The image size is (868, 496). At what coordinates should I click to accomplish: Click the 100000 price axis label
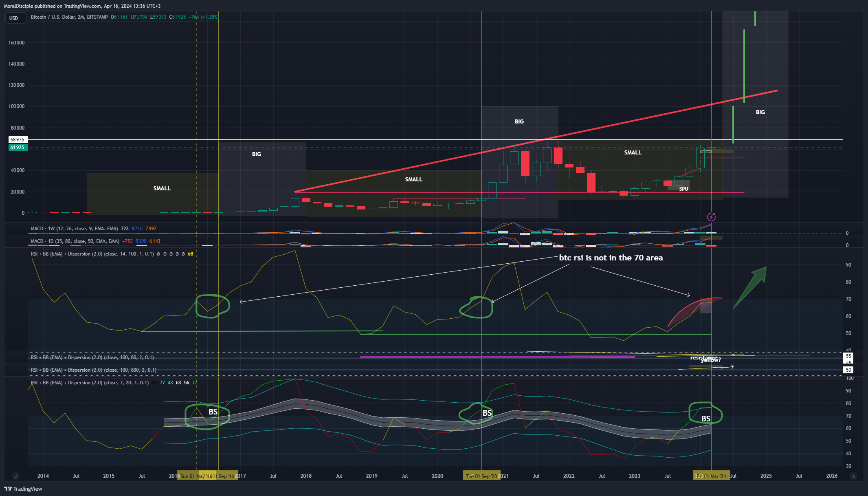pos(16,106)
